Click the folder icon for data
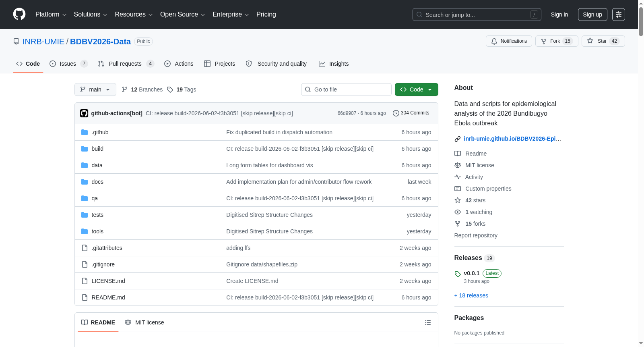 (x=85, y=165)
